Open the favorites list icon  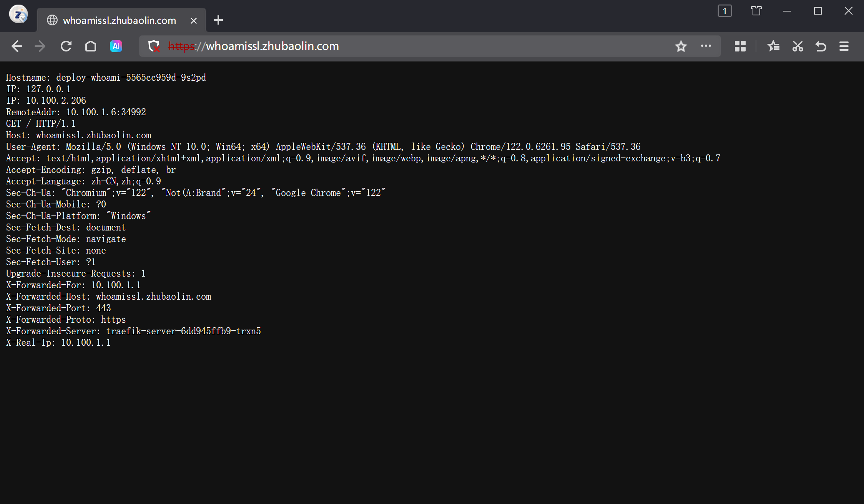(x=773, y=46)
